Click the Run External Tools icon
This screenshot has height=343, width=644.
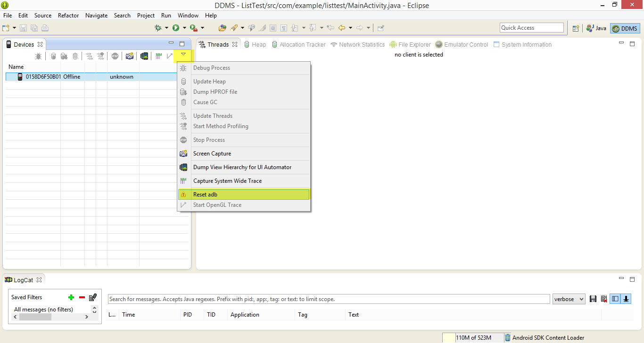193,28
